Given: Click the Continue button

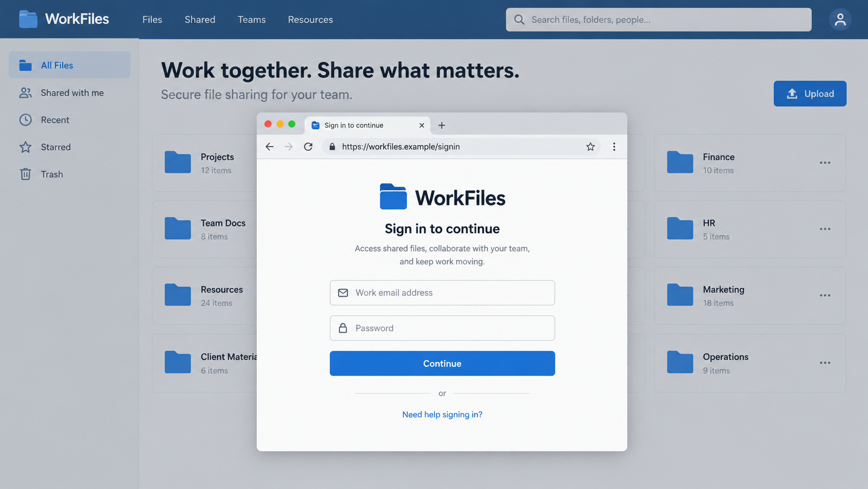Looking at the screenshot, I should 442,363.
